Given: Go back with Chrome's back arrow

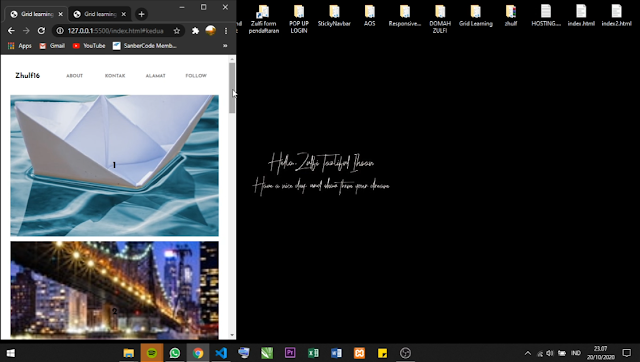Looking at the screenshot, I should (11, 31).
